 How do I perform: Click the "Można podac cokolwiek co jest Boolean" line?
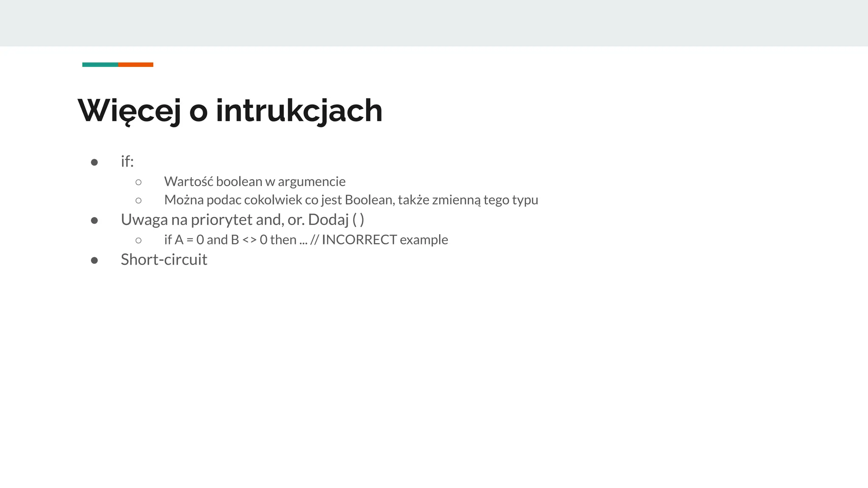(x=351, y=200)
